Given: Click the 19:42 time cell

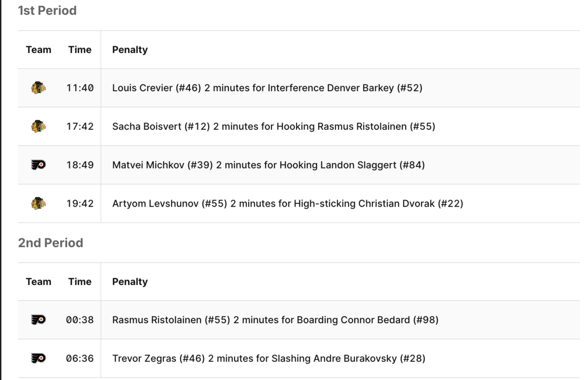Looking at the screenshot, I should 80,204.
